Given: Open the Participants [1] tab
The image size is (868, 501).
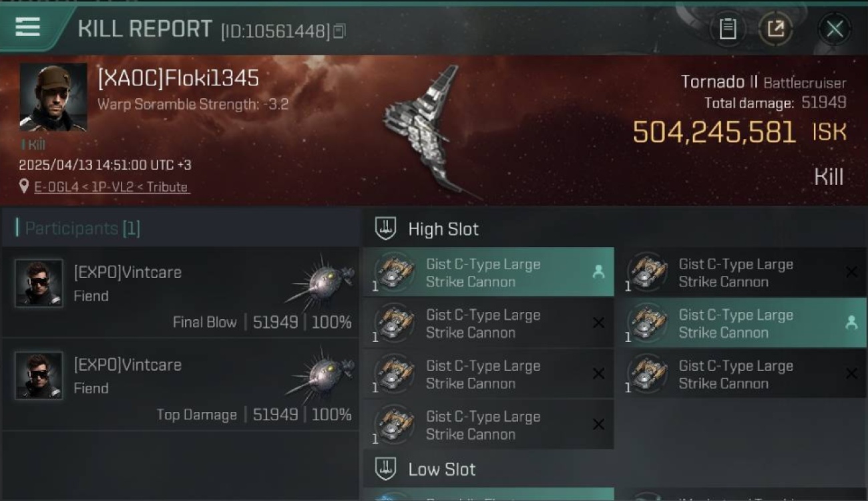Looking at the screenshot, I should pos(79,228).
